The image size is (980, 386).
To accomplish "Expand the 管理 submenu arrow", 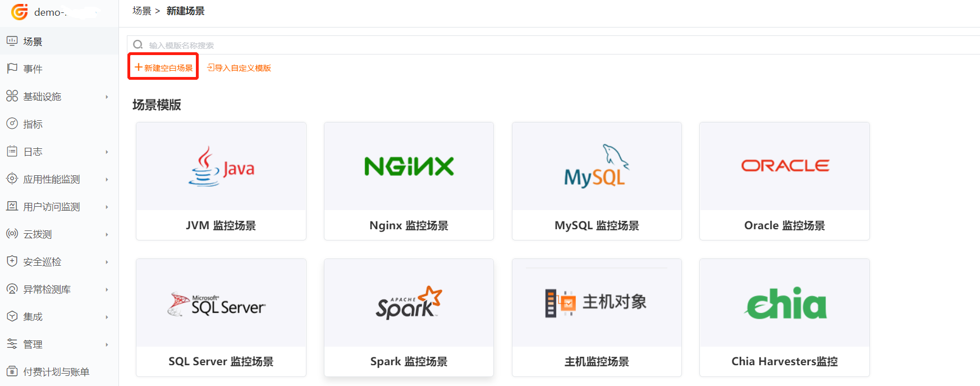I will point(107,344).
